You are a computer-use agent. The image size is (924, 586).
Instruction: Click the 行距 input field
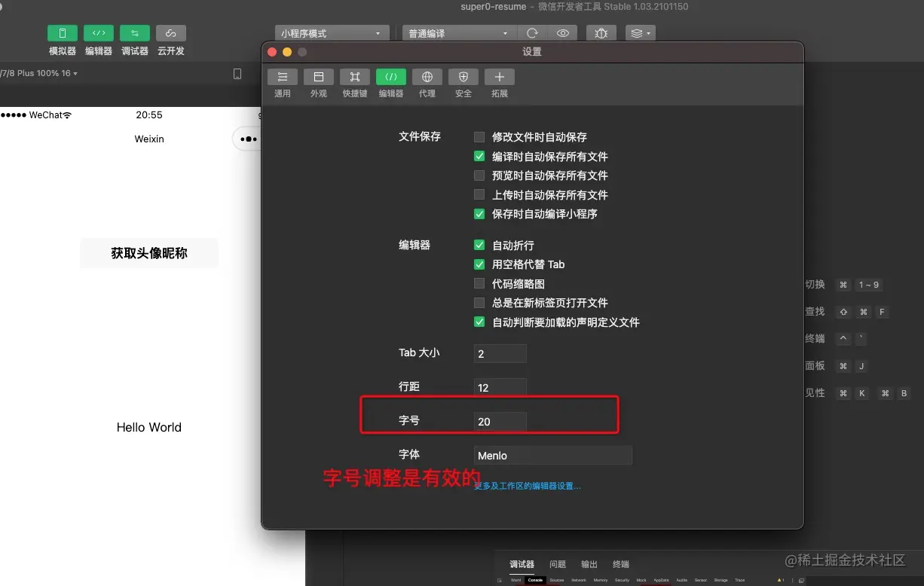coord(500,387)
